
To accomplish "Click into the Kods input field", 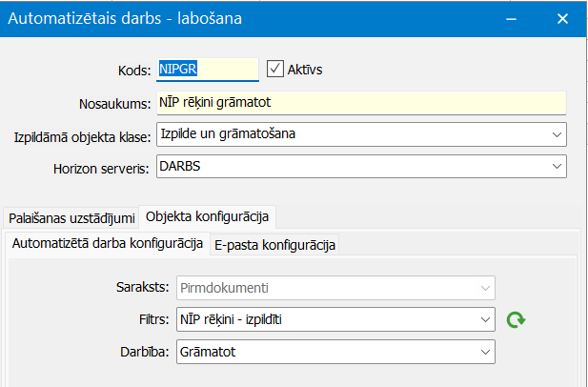I will [208, 70].
